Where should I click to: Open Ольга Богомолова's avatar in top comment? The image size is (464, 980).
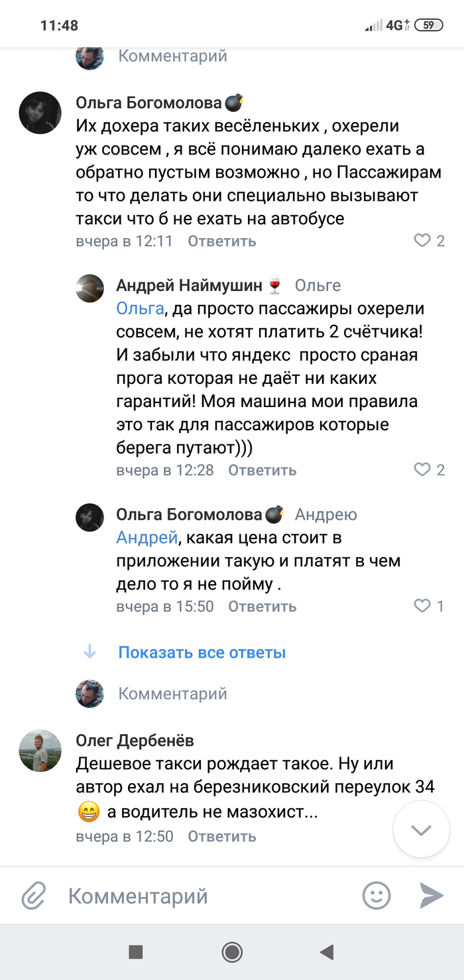pyautogui.click(x=40, y=113)
